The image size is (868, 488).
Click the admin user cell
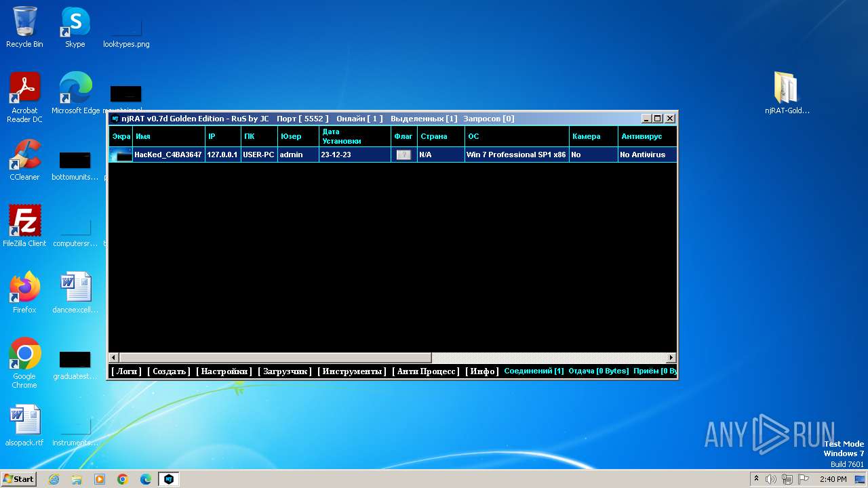click(x=298, y=155)
